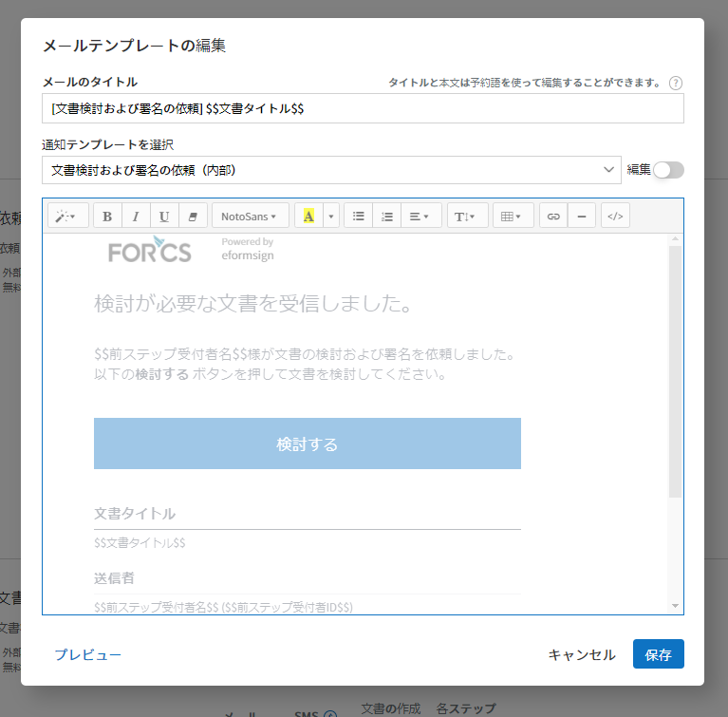Insert an unordered bullet list
Viewport: 728px width, 717px height.
pos(358,217)
